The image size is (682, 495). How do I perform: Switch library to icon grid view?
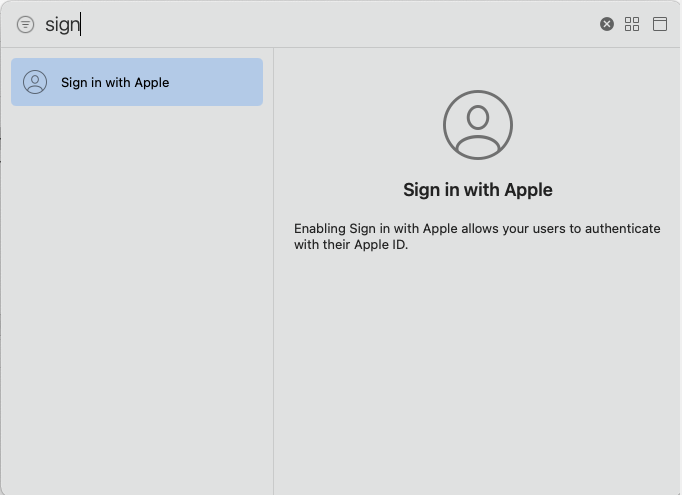tap(632, 24)
